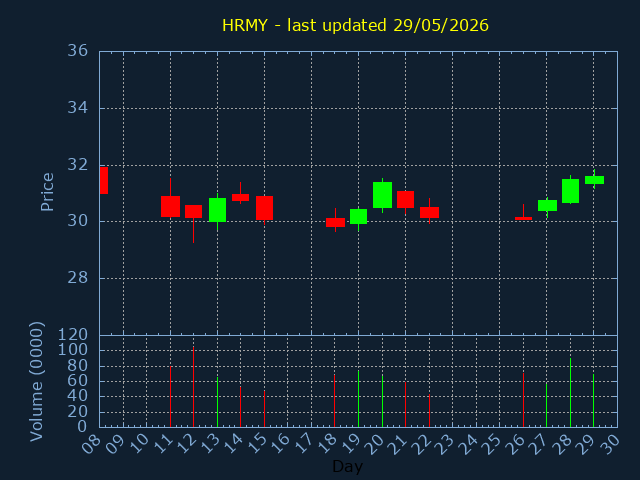Select the green candlestick for day 28

tap(570, 191)
